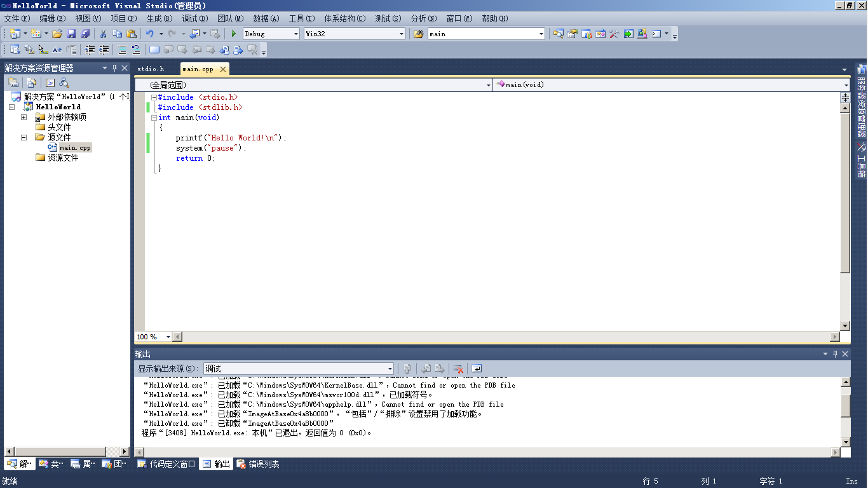This screenshot has height=488, width=868.
Task: Open the Properties Window toolbar icon
Action: coord(572,34)
